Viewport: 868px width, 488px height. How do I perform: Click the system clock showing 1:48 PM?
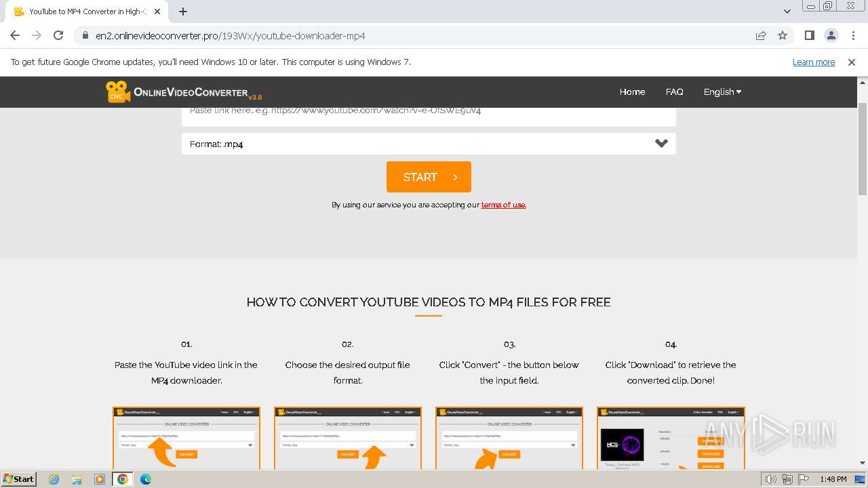[833, 479]
